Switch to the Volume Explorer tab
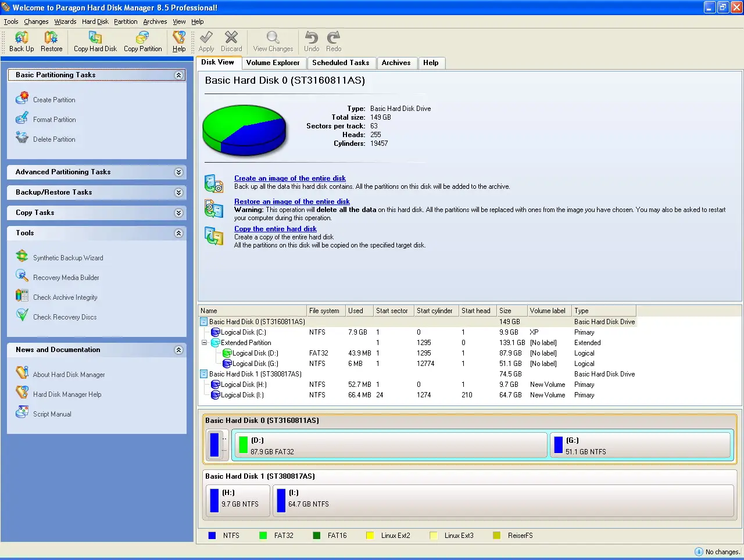Viewport: 744px width, 560px height. pos(273,63)
